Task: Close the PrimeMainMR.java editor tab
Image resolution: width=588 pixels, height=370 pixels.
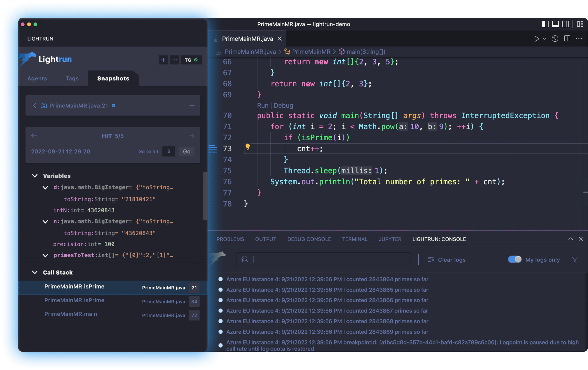Action: (280, 39)
